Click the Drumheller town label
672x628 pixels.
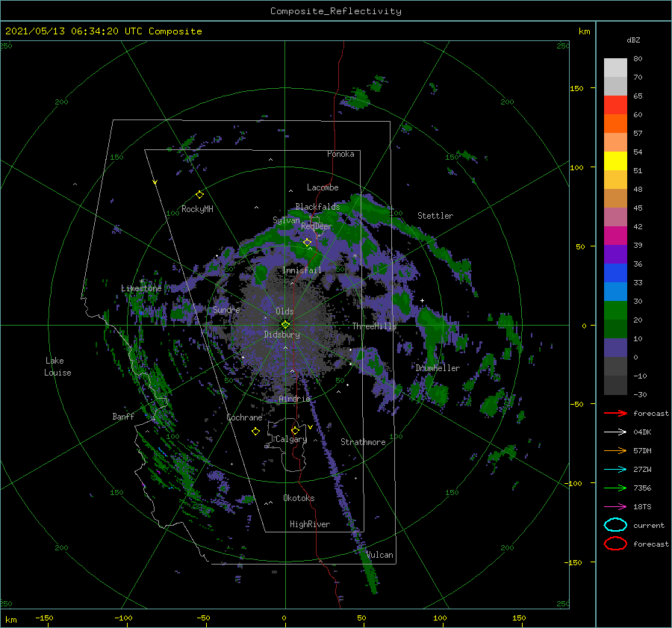point(438,368)
